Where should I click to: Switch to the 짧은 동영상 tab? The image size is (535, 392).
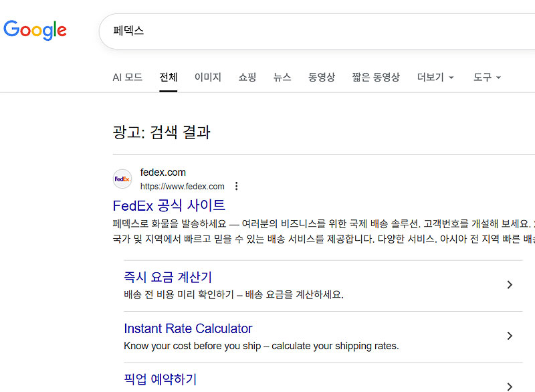(x=376, y=77)
